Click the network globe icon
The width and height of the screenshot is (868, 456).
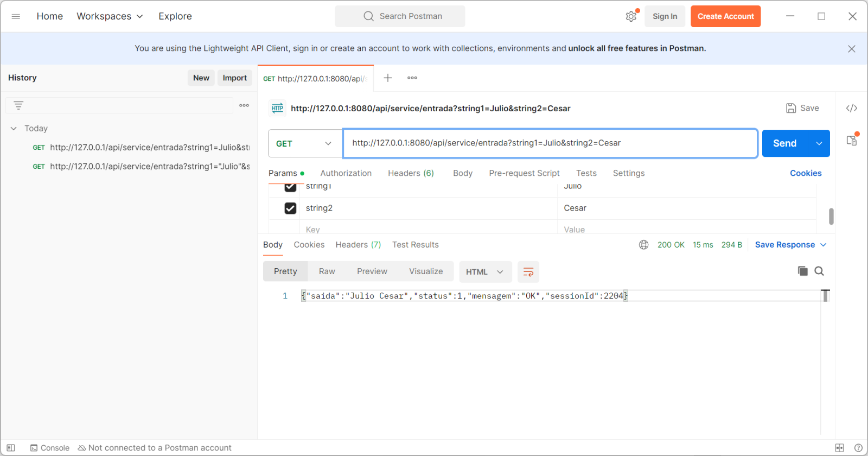(x=643, y=245)
